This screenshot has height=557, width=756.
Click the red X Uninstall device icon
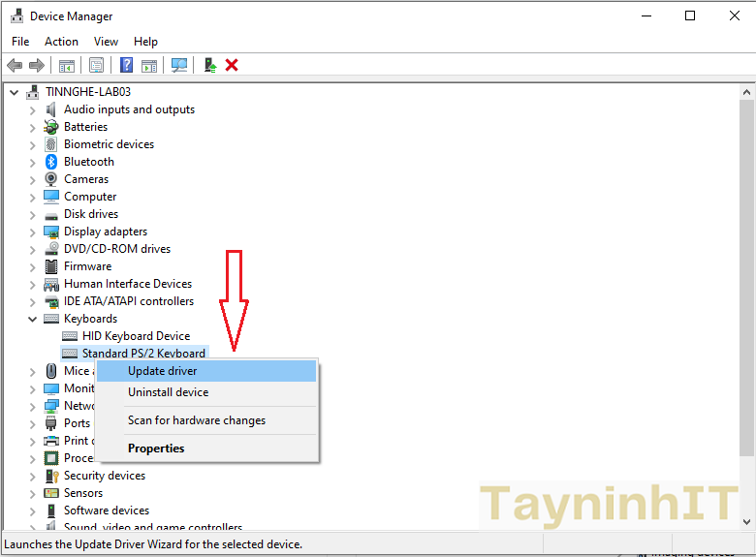pyautogui.click(x=232, y=65)
